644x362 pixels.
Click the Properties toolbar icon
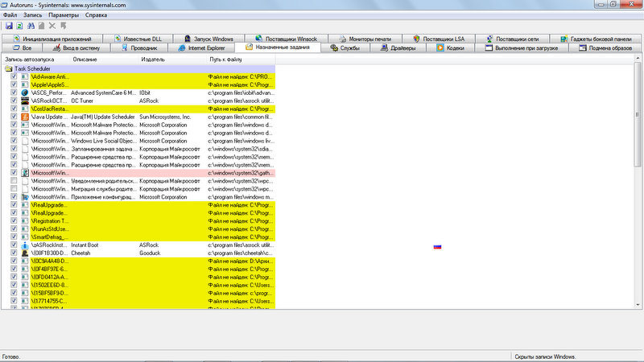click(42, 26)
